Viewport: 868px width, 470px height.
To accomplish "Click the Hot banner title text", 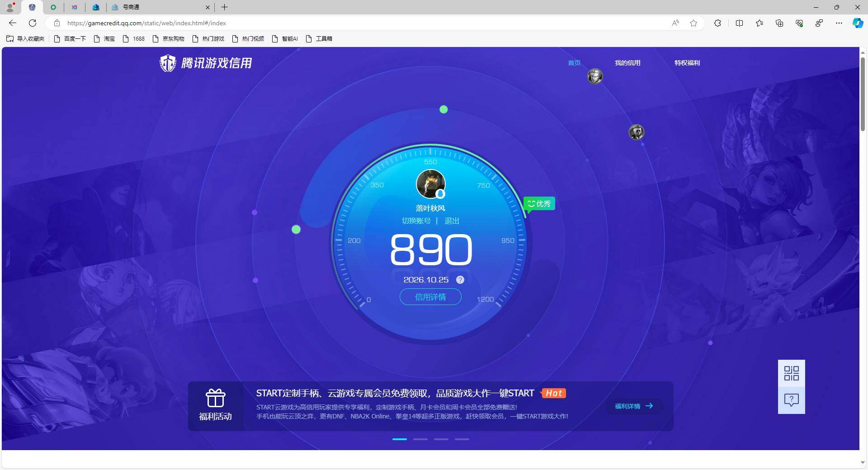I will [x=395, y=393].
